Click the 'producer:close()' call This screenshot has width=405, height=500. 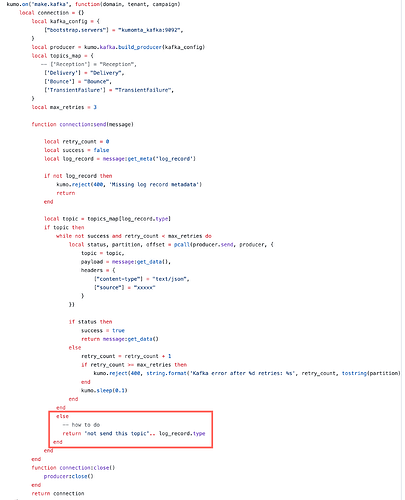pos(69,477)
